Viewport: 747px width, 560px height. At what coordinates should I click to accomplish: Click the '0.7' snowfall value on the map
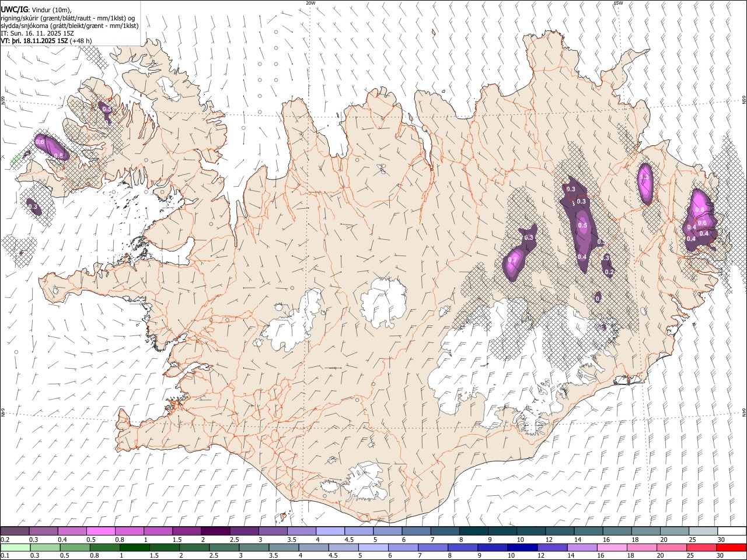(512, 260)
